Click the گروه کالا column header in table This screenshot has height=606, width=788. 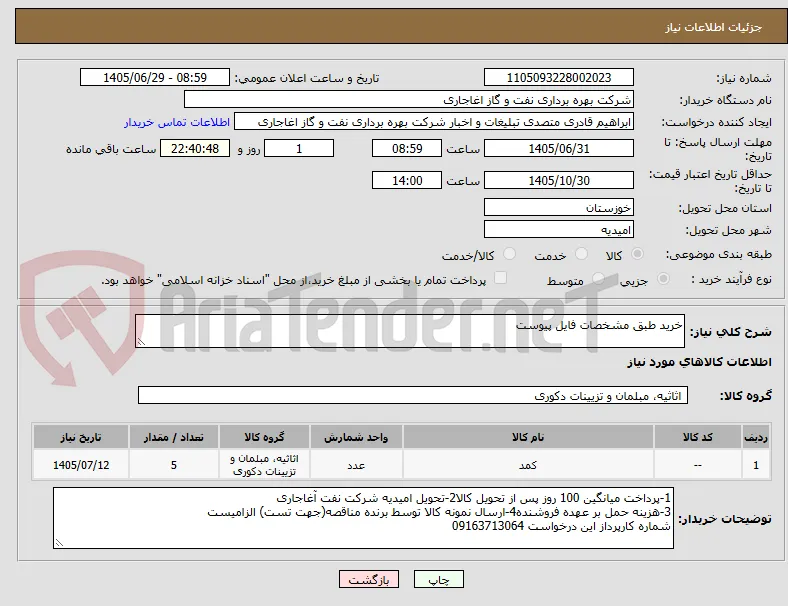[x=264, y=437]
